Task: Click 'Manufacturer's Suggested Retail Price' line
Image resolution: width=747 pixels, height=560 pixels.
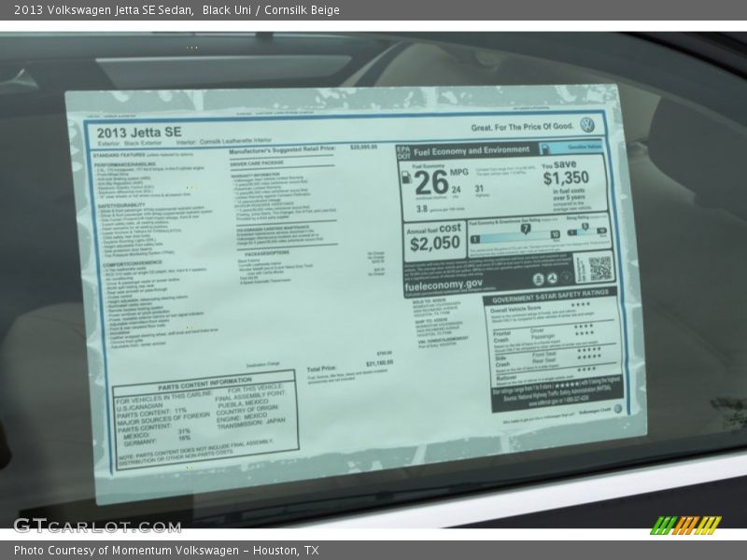Action: point(282,149)
